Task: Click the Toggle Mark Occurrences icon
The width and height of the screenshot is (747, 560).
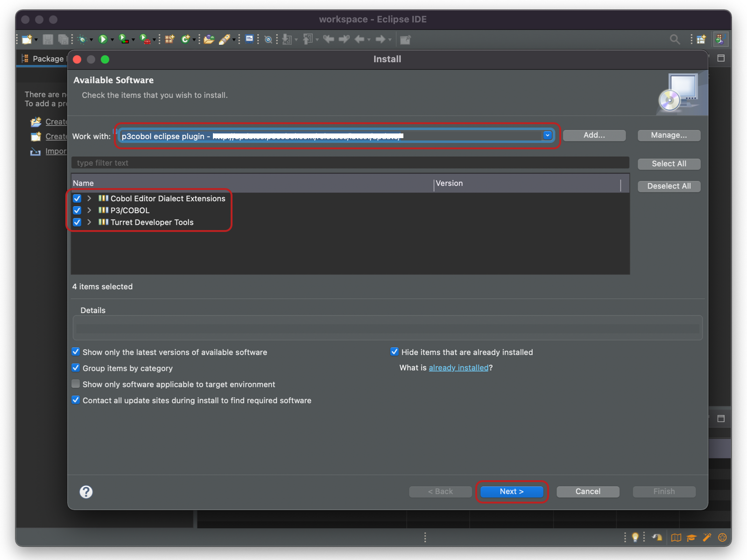Action: point(268,40)
